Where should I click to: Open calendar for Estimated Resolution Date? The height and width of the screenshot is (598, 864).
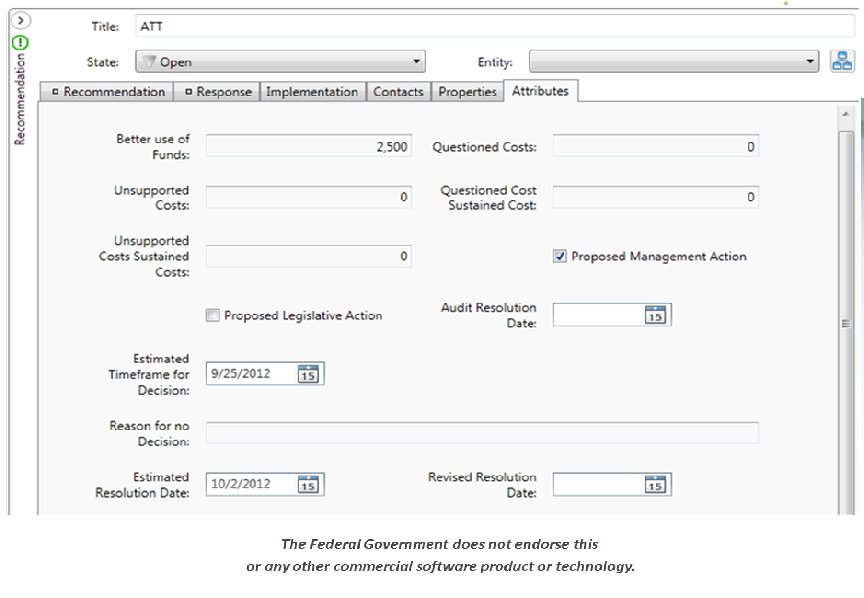[x=308, y=484]
